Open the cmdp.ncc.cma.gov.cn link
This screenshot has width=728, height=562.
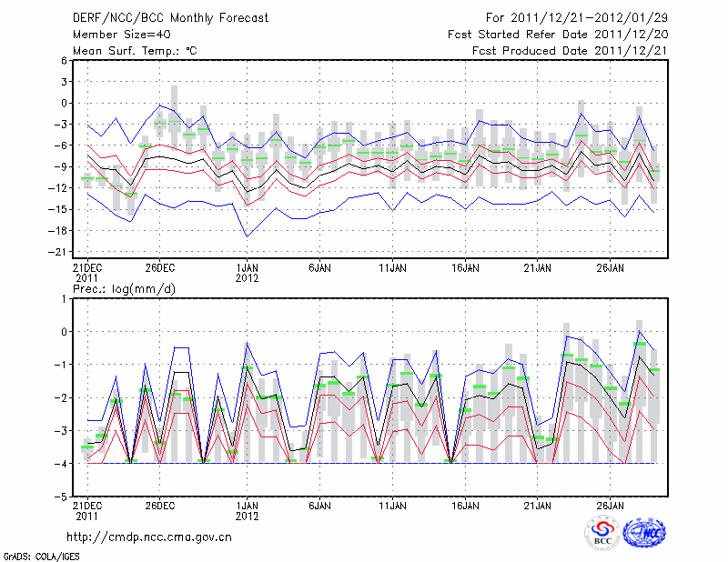click(150, 537)
